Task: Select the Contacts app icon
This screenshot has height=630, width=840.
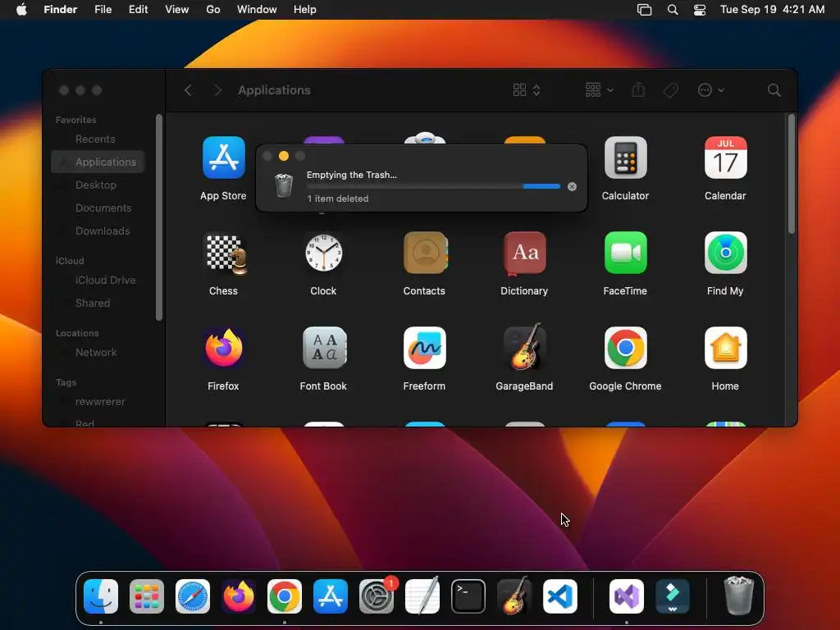Action: point(425,253)
